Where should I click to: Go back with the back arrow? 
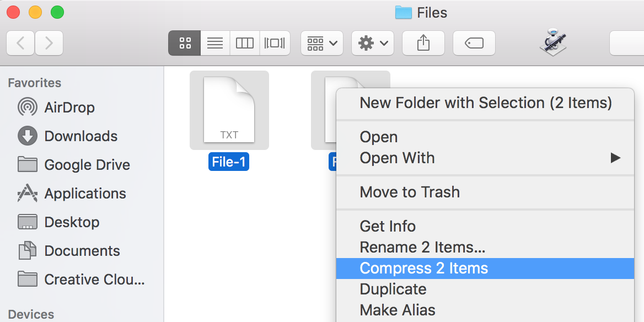(20, 43)
